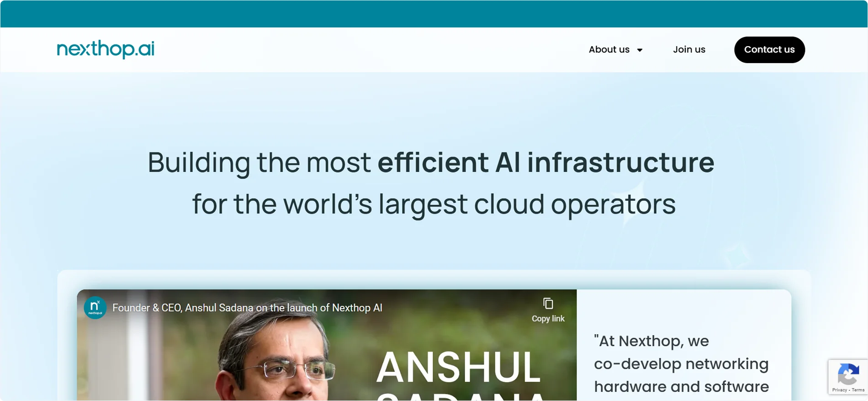Click the headline 'efficient AI infrastructure'

[546, 162]
